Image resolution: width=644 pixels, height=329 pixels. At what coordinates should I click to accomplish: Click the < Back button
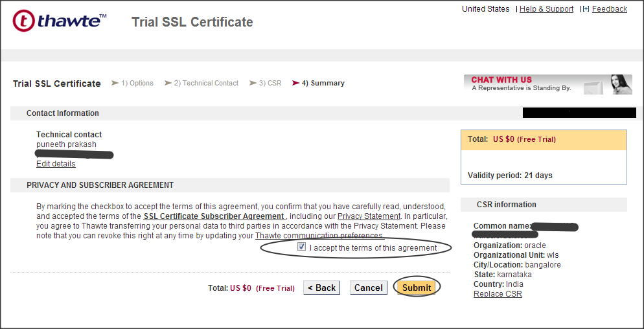tap(321, 288)
